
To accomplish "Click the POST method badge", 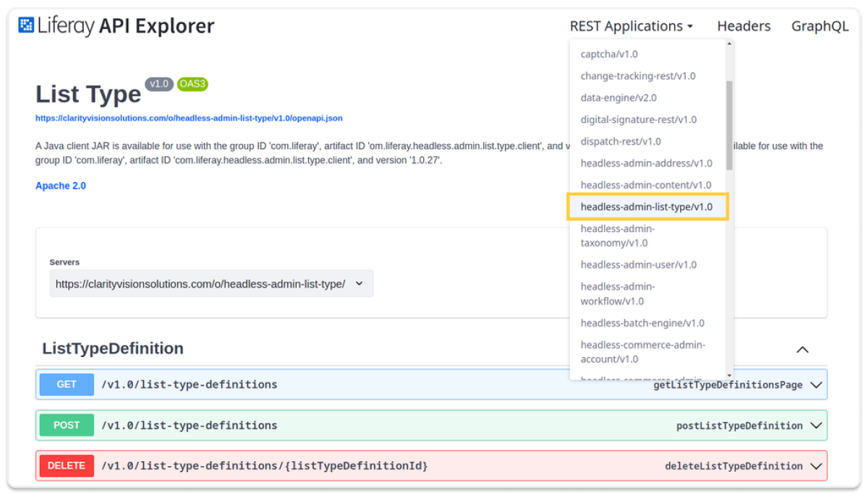I will tap(67, 425).
